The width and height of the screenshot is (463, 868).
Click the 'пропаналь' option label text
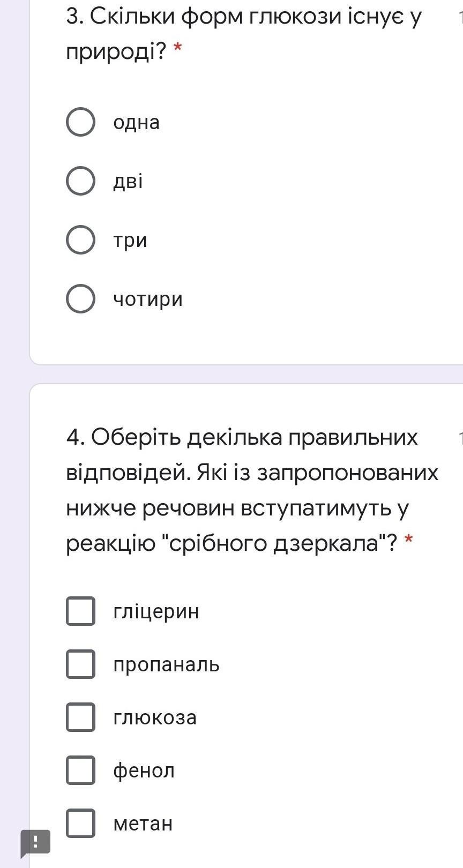166,665
